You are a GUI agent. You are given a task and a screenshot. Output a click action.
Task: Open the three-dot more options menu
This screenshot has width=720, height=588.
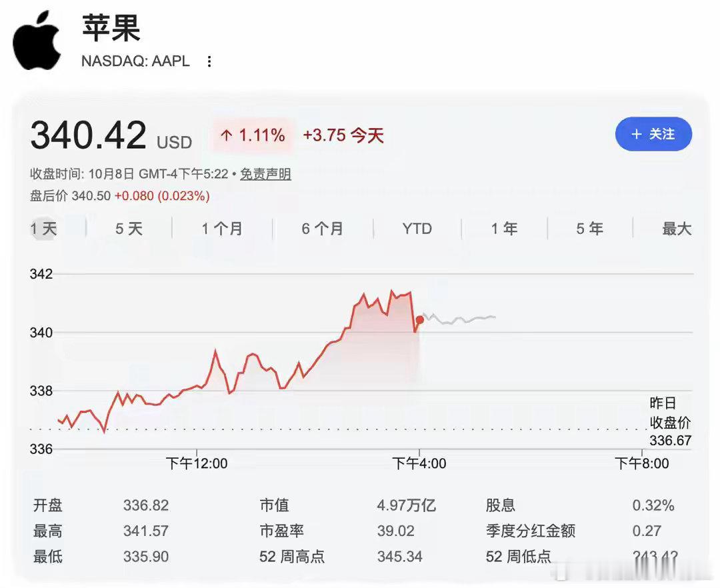pyautogui.click(x=209, y=61)
